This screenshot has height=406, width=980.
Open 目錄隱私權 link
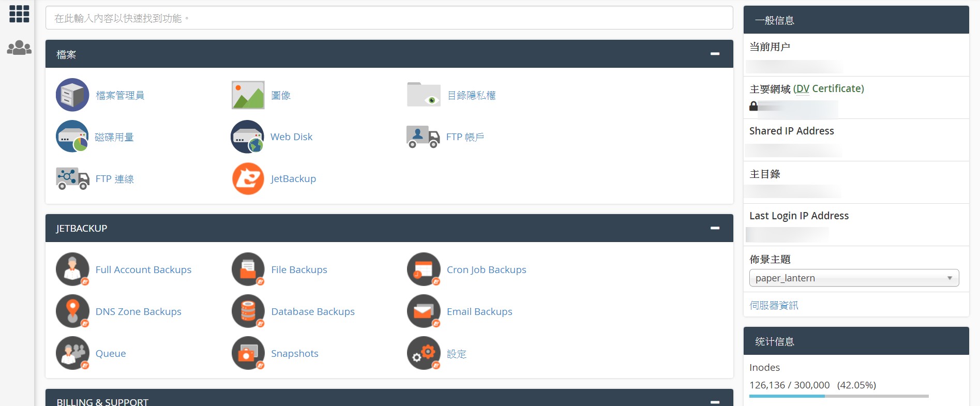click(471, 95)
